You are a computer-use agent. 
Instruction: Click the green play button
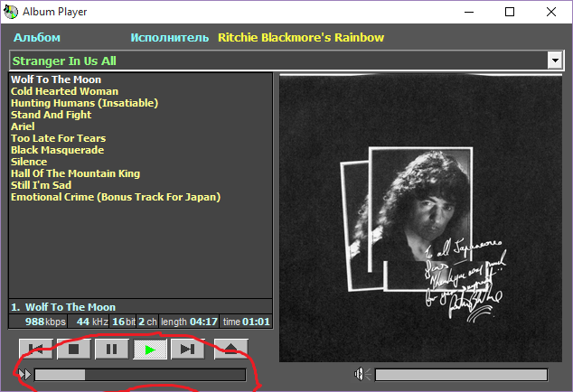coord(150,350)
